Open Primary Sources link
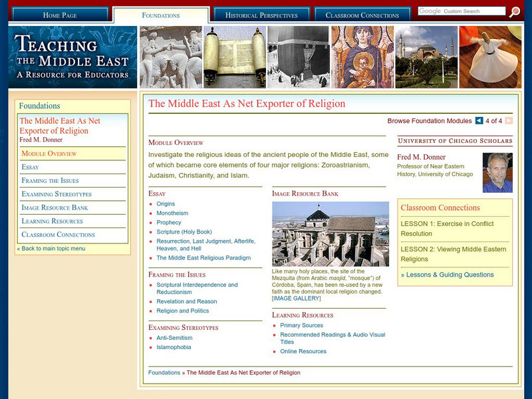Image resolution: width=532 pixels, height=399 pixels. click(x=302, y=325)
